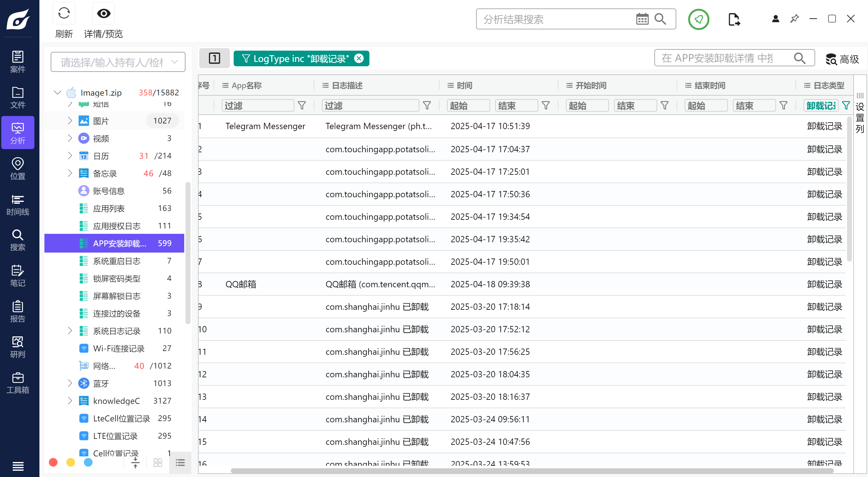Screen dimensions: 868x477
Task: Click the magnifier in the APP安装卸载详情 search
Action: [799, 58]
